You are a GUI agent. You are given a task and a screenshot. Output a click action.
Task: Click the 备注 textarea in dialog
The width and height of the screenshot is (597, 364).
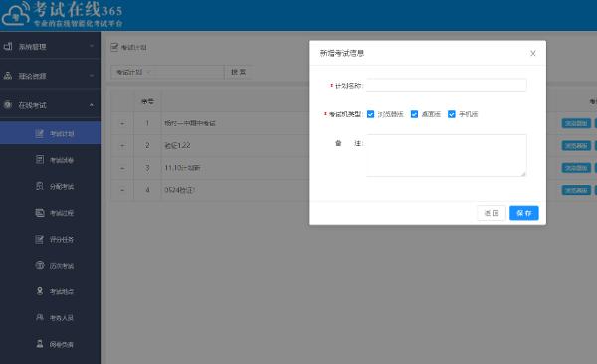tap(446, 155)
